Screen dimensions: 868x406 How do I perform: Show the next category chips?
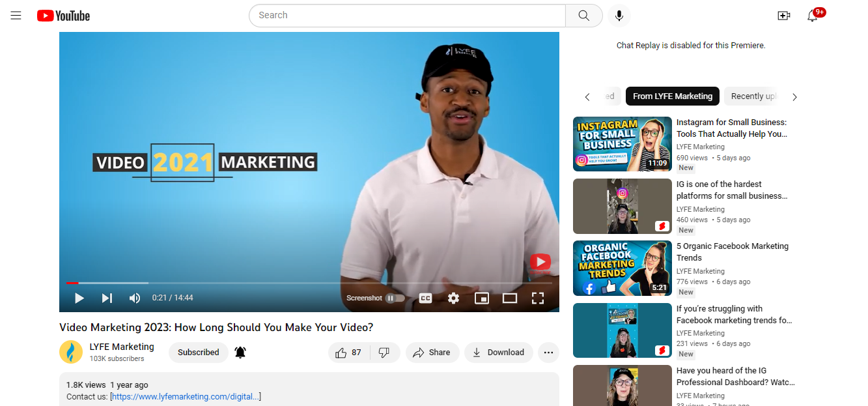point(794,96)
